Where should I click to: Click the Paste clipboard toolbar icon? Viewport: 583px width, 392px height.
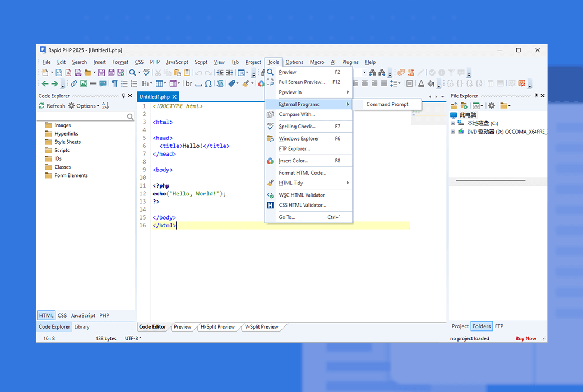177,72
